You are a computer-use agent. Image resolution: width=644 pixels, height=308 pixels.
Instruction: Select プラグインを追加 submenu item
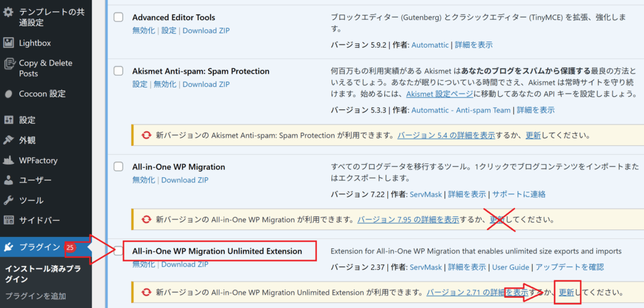(x=36, y=295)
